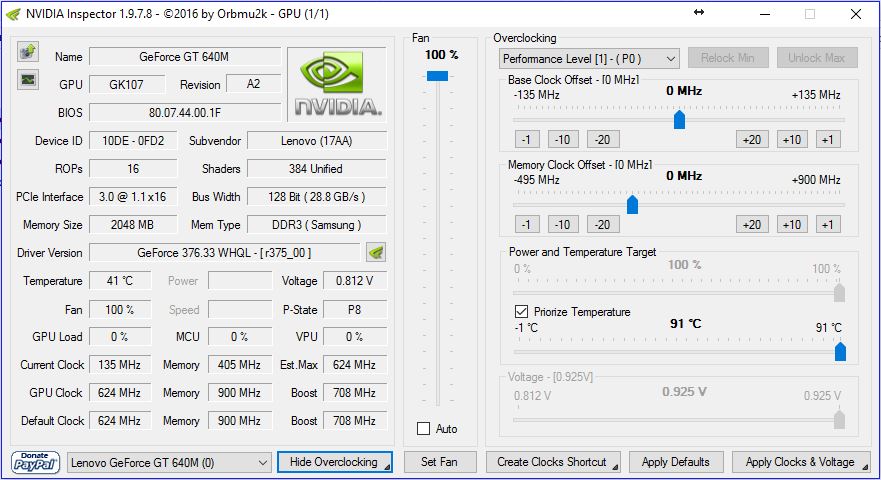Image resolution: width=881 pixels, height=480 pixels.
Task: Decrease Memory Clock Offset with -20 button
Action: pos(603,224)
